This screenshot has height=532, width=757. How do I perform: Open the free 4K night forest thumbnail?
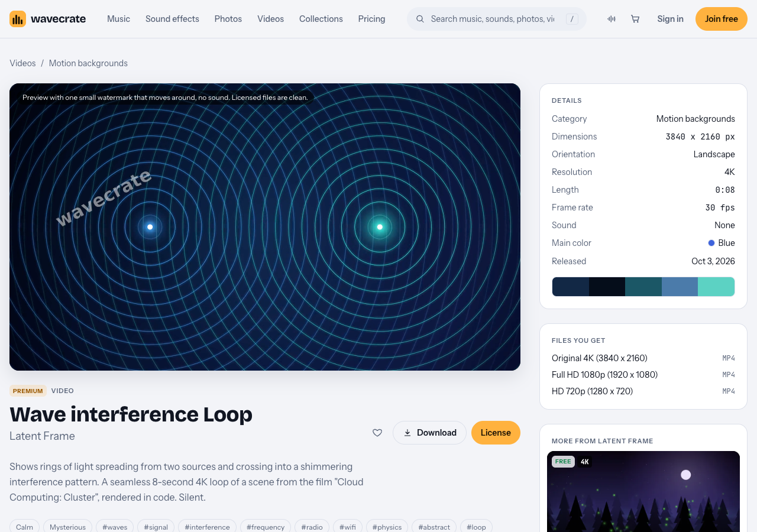click(x=643, y=492)
